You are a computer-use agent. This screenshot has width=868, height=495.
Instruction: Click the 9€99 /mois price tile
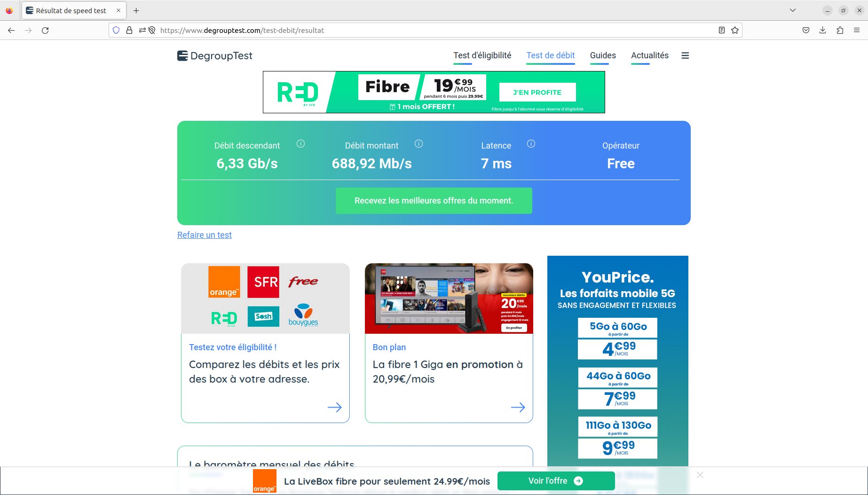[x=617, y=448]
